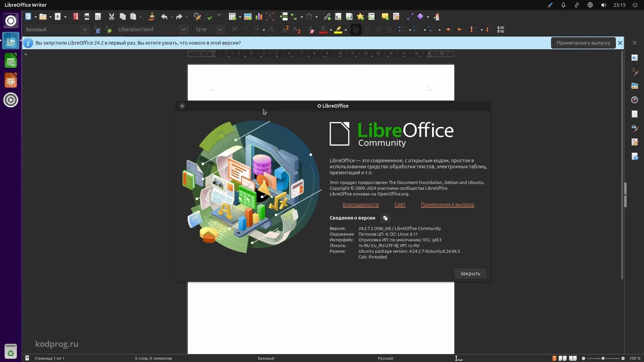Expand line spacing dropdown arrow
The width and height of the screenshot is (644, 362).
[482, 30]
